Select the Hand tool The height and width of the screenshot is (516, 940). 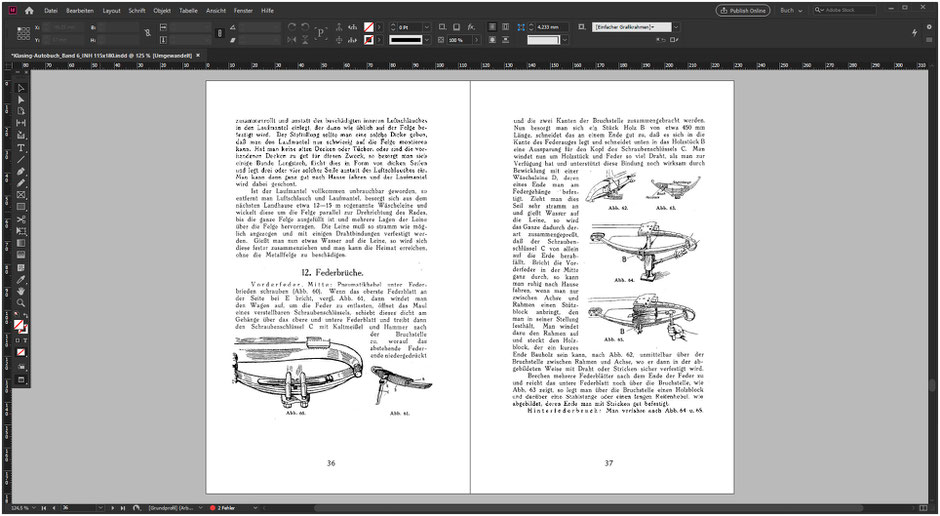point(21,291)
